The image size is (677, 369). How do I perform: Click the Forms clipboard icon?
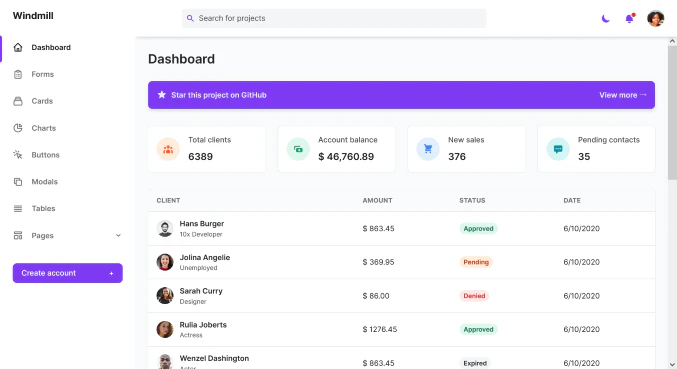pos(18,74)
